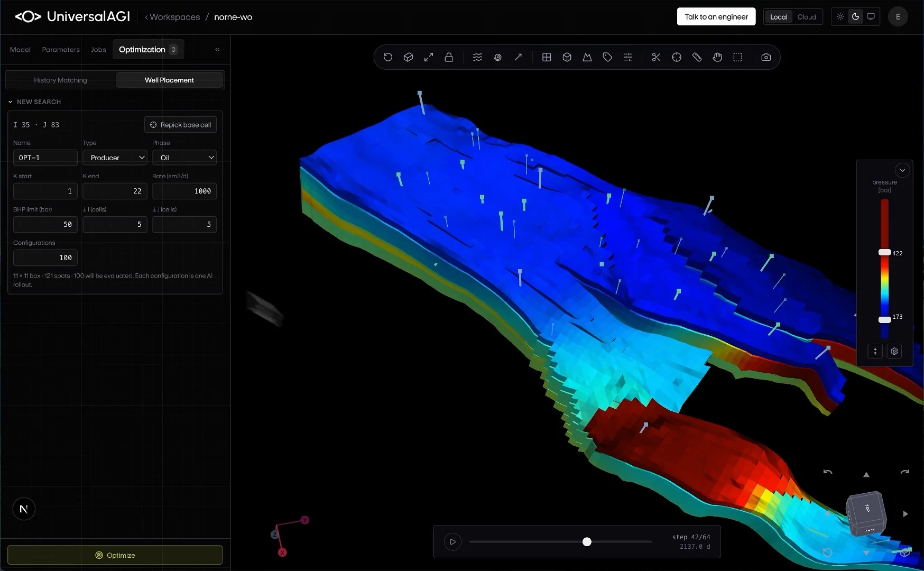The image size is (924, 571).
Task: Select the hand pan tool
Action: [x=717, y=57]
